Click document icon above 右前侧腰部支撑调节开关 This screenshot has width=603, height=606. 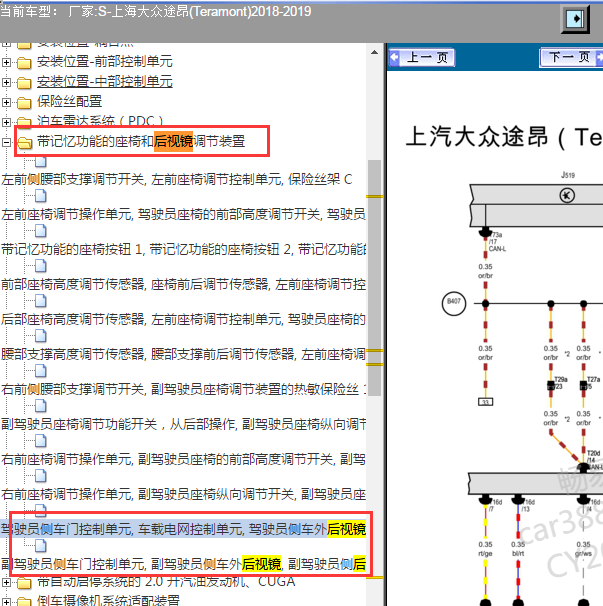[41, 371]
